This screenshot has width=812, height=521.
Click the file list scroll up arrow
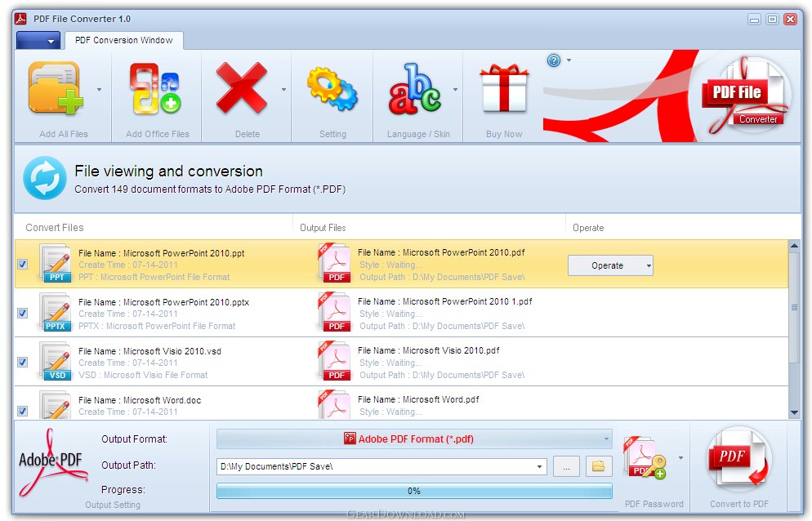click(x=794, y=247)
